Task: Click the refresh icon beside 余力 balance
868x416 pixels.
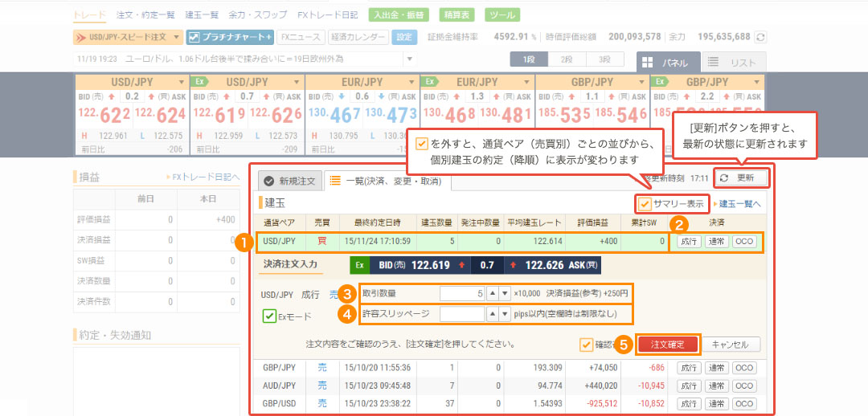Action: pos(761,37)
